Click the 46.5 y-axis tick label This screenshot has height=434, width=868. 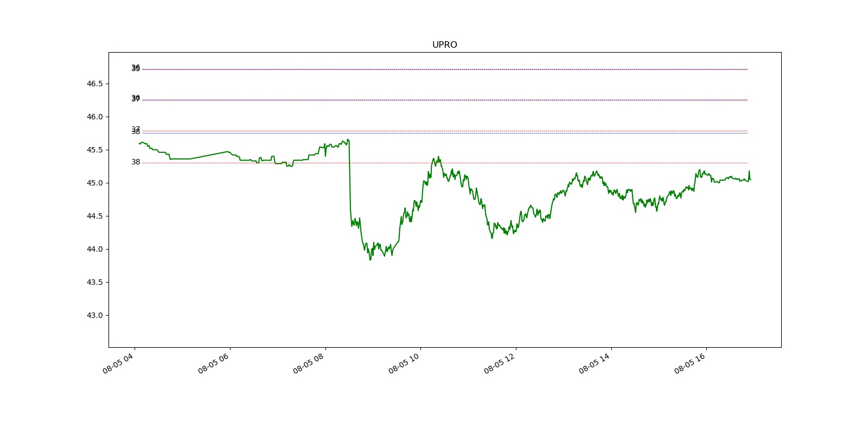(94, 84)
